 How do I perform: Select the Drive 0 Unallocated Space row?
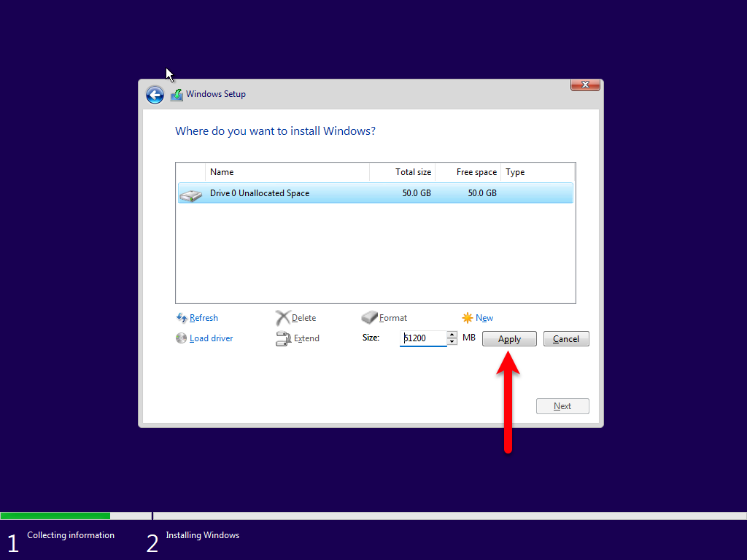click(376, 192)
